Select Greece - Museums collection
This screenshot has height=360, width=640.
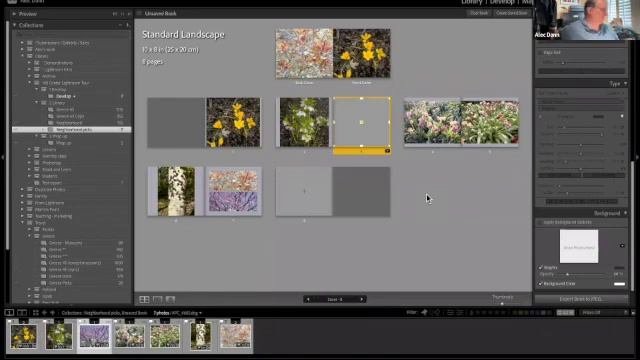click(65, 243)
